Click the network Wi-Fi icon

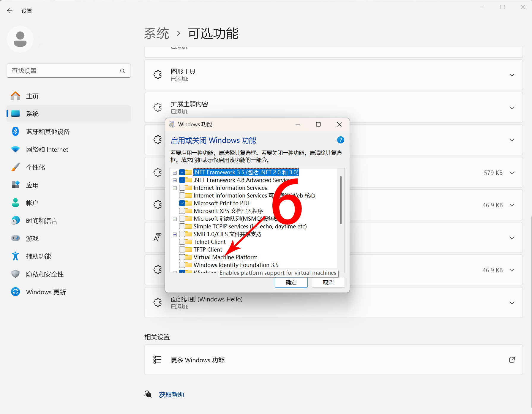pyautogui.click(x=15, y=149)
